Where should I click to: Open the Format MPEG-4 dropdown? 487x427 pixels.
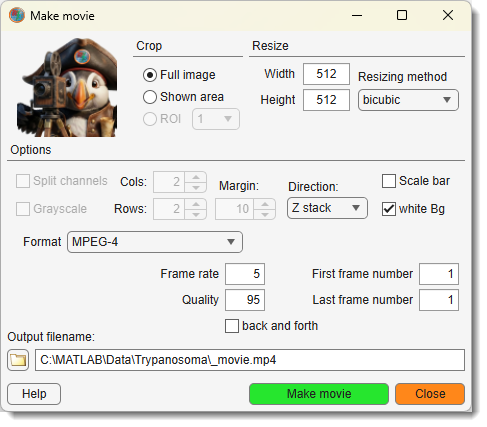tap(155, 242)
